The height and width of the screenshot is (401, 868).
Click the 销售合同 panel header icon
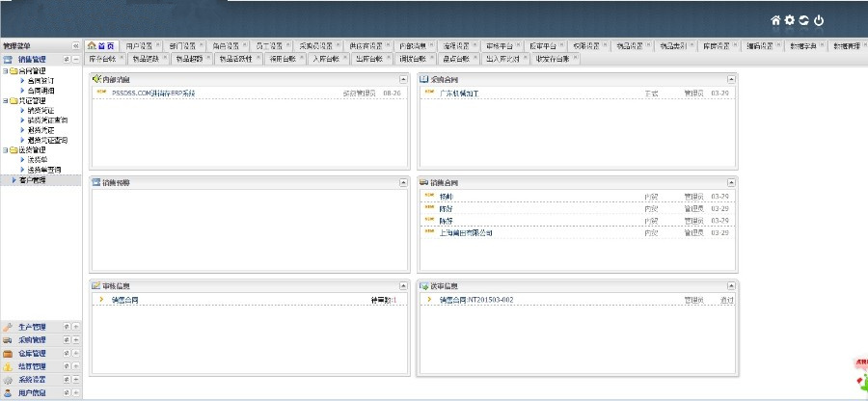coord(424,182)
